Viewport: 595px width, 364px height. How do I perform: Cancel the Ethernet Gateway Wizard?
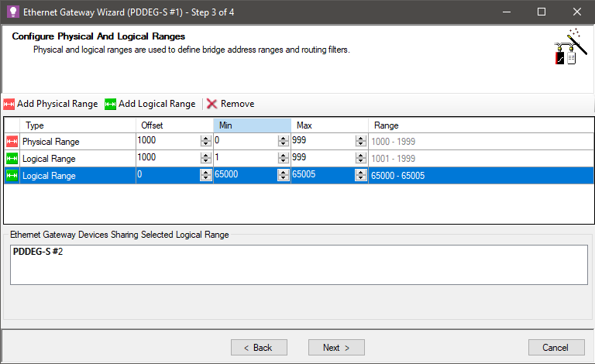[x=556, y=348]
